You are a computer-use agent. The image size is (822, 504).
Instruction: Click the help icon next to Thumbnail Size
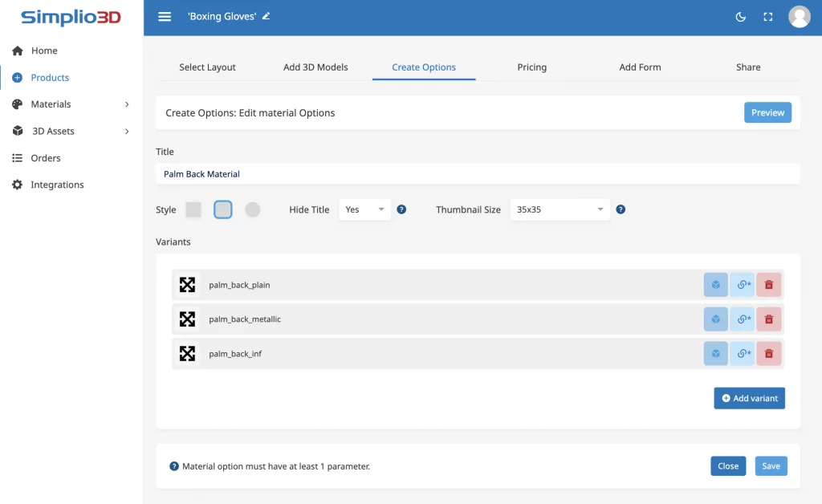coord(621,209)
